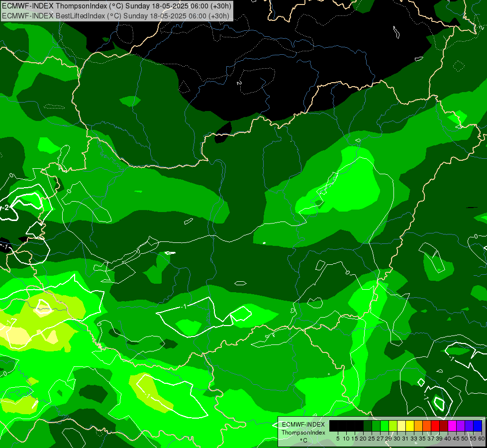Select the medium green 25–27 legend swatch
This screenshot has width=487, height=448.
click(376, 426)
